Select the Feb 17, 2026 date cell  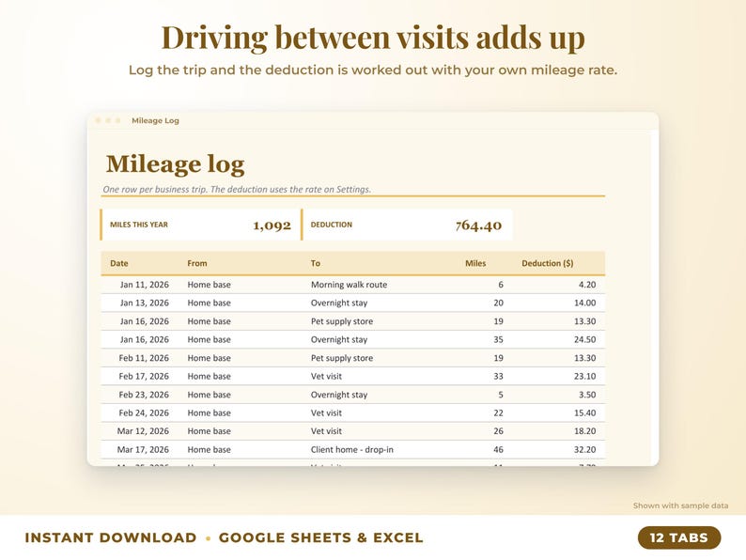click(144, 377)
